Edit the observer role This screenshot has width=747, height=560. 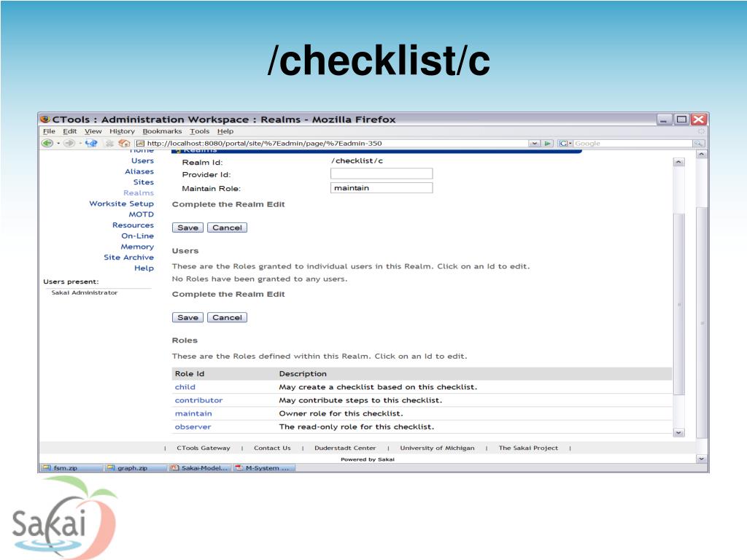coord(193,427)
